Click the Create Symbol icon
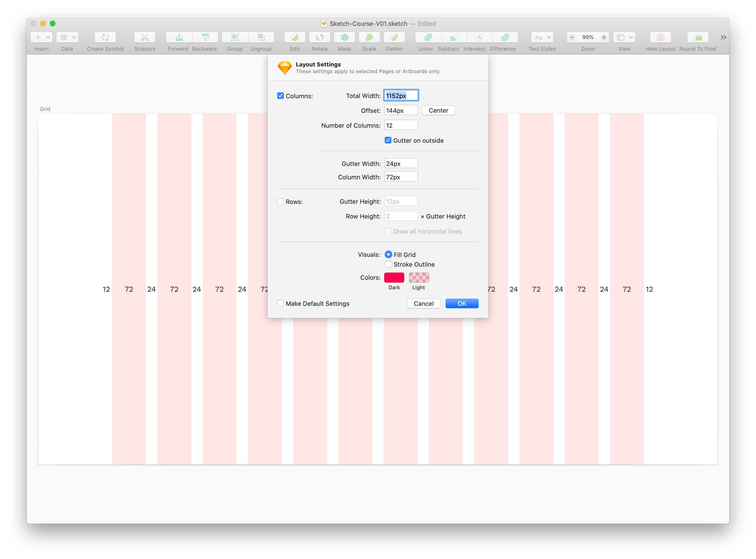 point(105,37)
